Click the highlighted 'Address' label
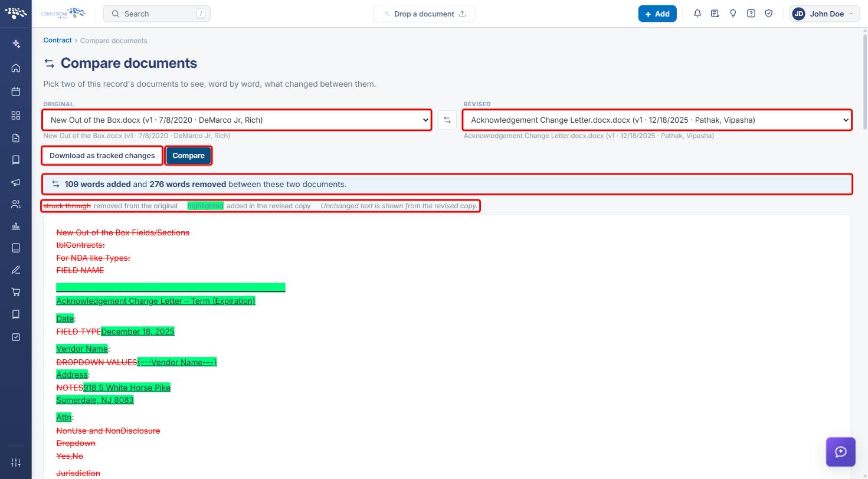This screenshot has height=479, width=868. tap(72, 375)
